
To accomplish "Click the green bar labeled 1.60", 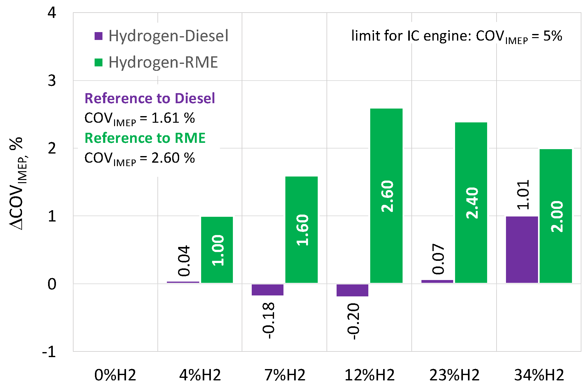I will (301, 230).
